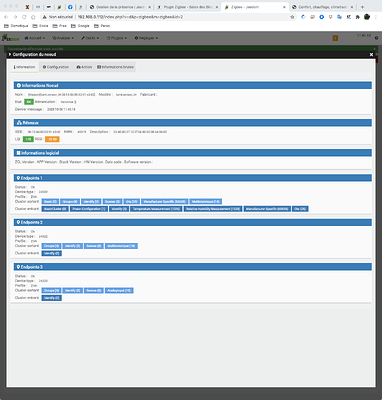Open the Action tab
The width and height of the screenshot is (382, 400).
pos(84,67)
